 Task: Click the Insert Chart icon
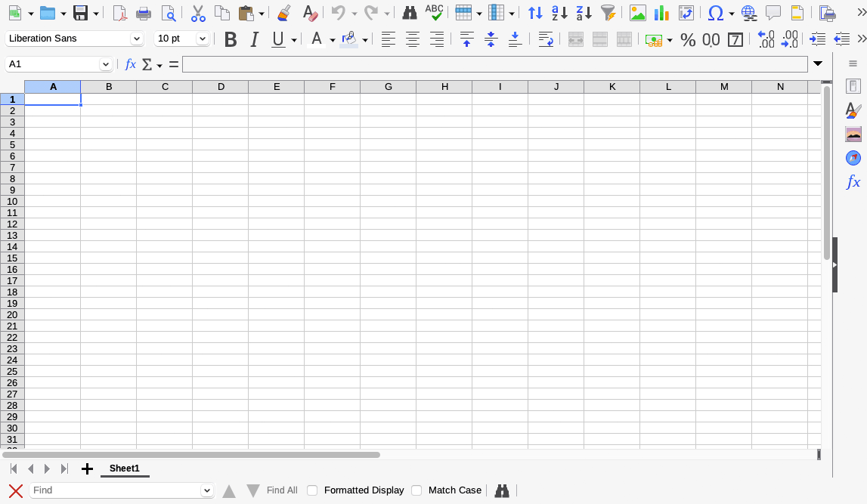[661, 13]
